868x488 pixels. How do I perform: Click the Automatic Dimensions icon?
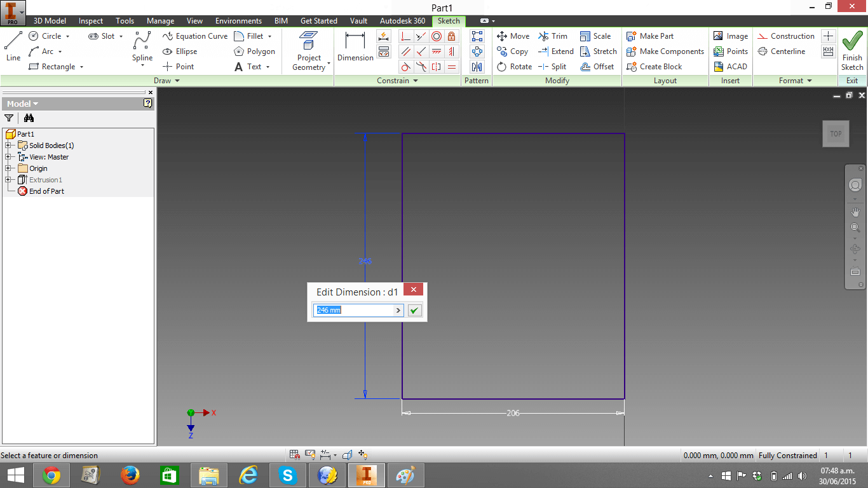coord(384,37)
